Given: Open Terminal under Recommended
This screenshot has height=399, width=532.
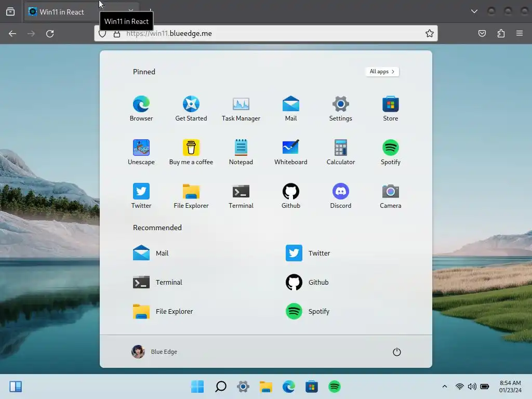Looking at the screenshot, I should [157, 282].
